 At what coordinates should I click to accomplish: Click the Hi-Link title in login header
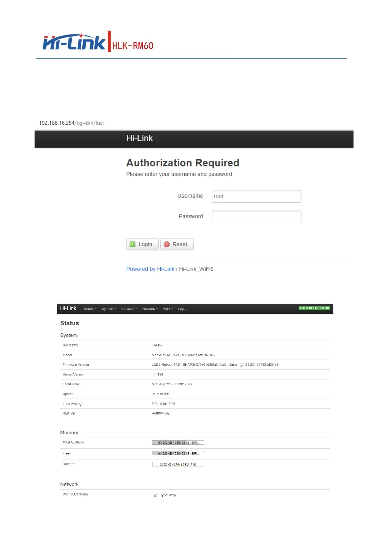[x=140, y=138]
